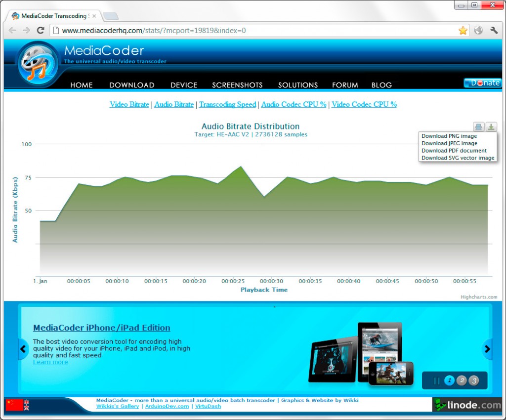Reload the page with refresh icon
Viewport: 506px width, 420px height.
[41, 30]
